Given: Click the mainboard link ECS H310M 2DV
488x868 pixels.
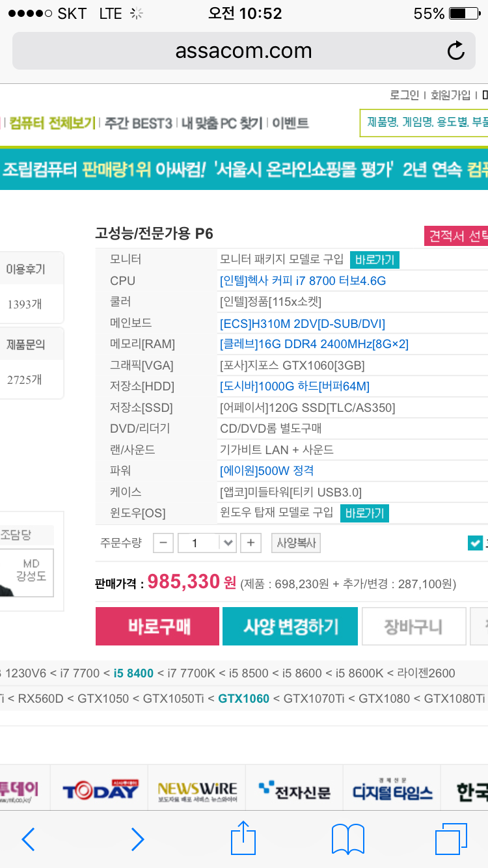Looking at the screenshot, I should pyautogui.click(x=303, y=323).
